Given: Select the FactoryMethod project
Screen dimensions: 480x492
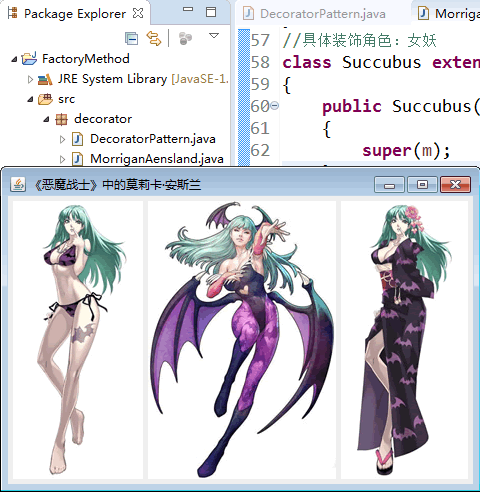Looking at the screenshot, I should pyautogui.click(x=86, y=59).
